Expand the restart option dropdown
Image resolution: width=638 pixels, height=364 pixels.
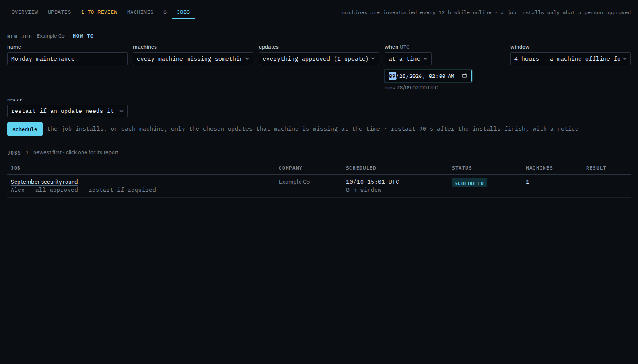click(x=67, y=111)
